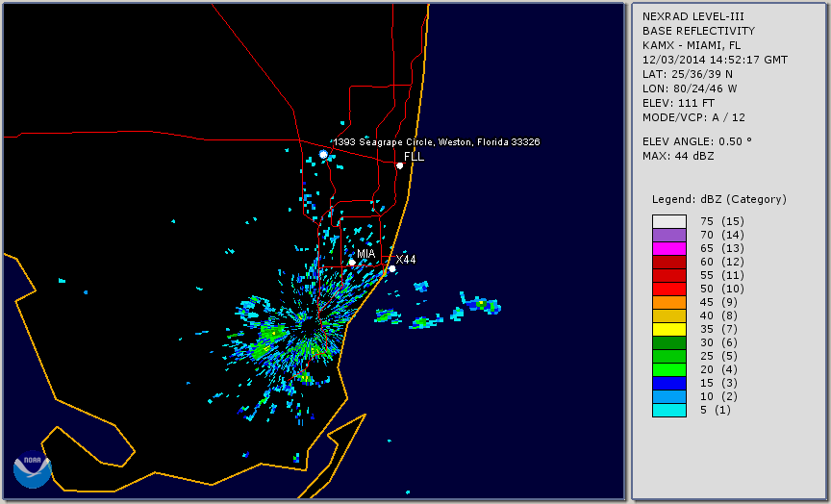831x504 pixels.
Task: Select the light blue 10 dBZ swatch
Action: 669,396
